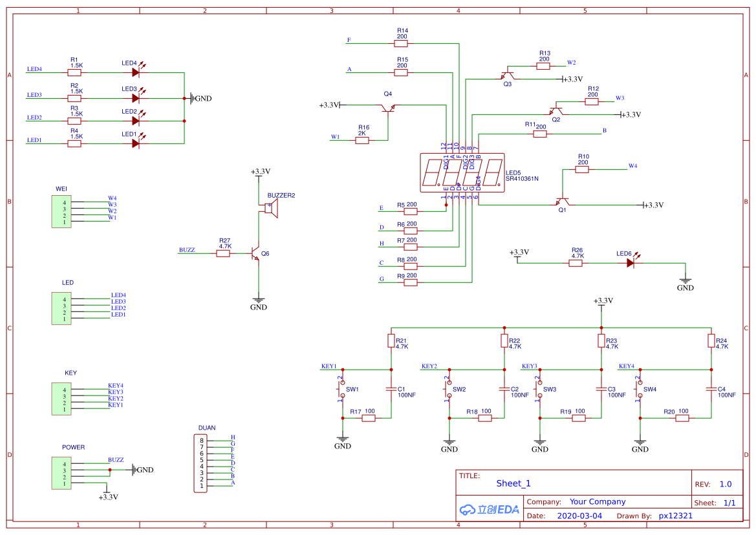Select transistor Q4 symbol
This screenshot has width=756, height=535.
pyautogui.click(x=388, y=109)
